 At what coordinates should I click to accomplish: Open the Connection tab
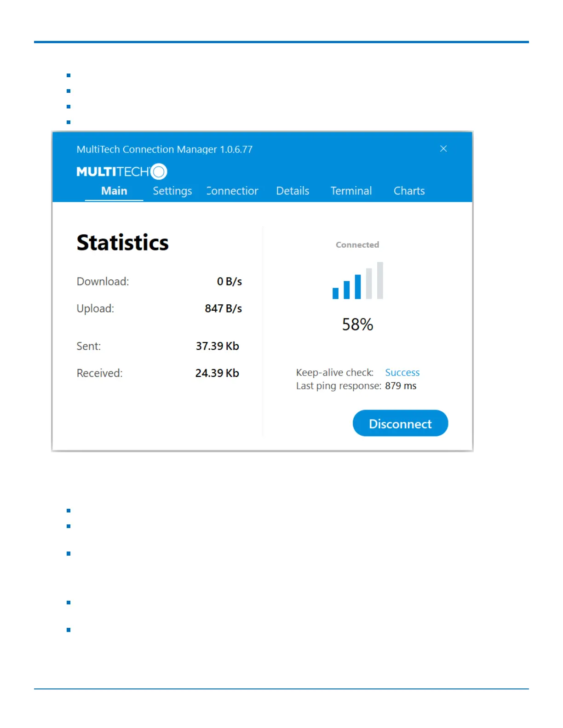pyautogui.click(x=232, y=191)
